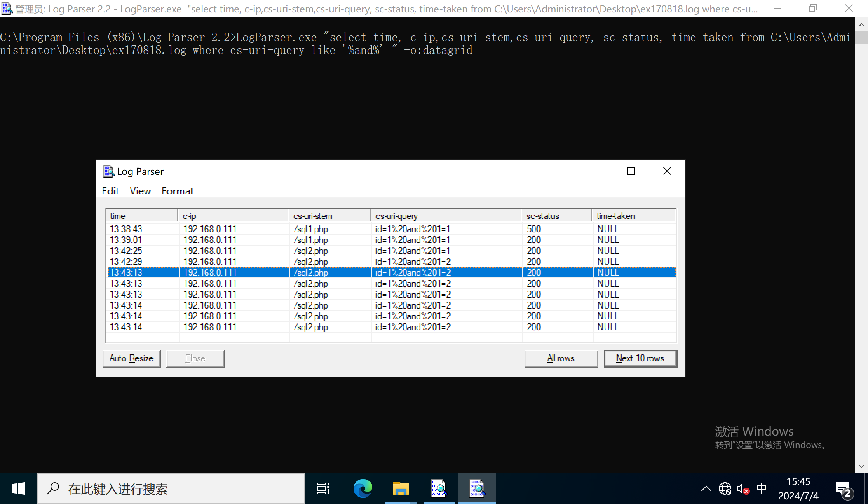
Task: Select the row with time 13:42:25
Action: click(391, 251)
